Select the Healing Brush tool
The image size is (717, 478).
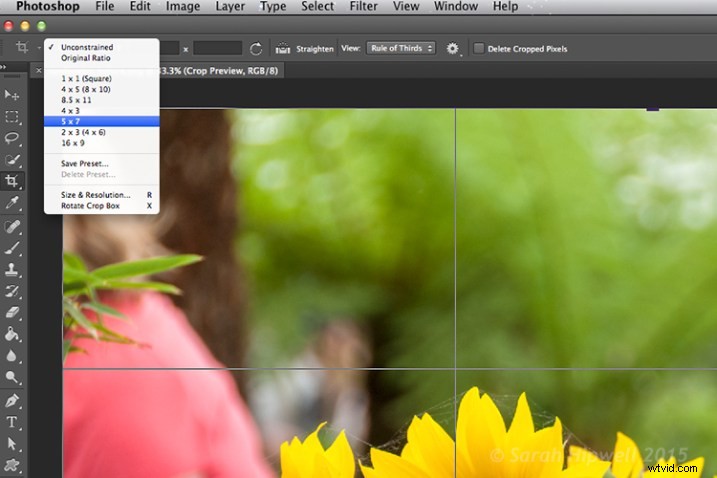point(11,226)
